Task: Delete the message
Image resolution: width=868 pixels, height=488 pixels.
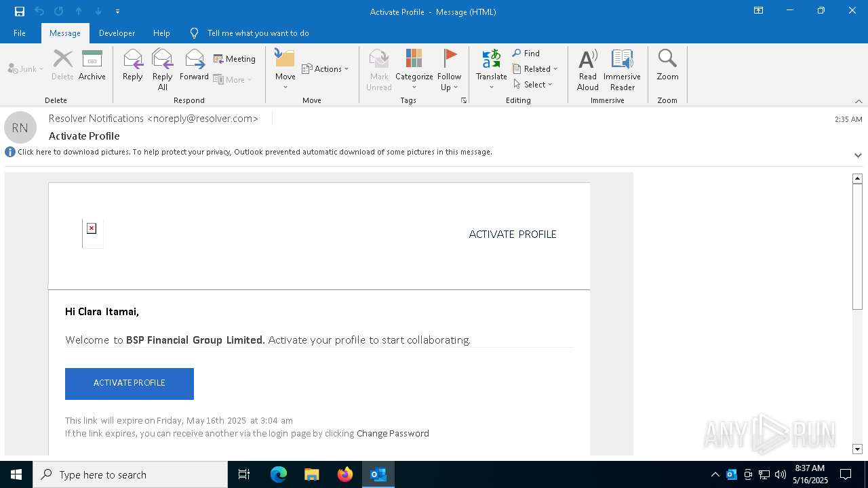Action: point(62,66)
